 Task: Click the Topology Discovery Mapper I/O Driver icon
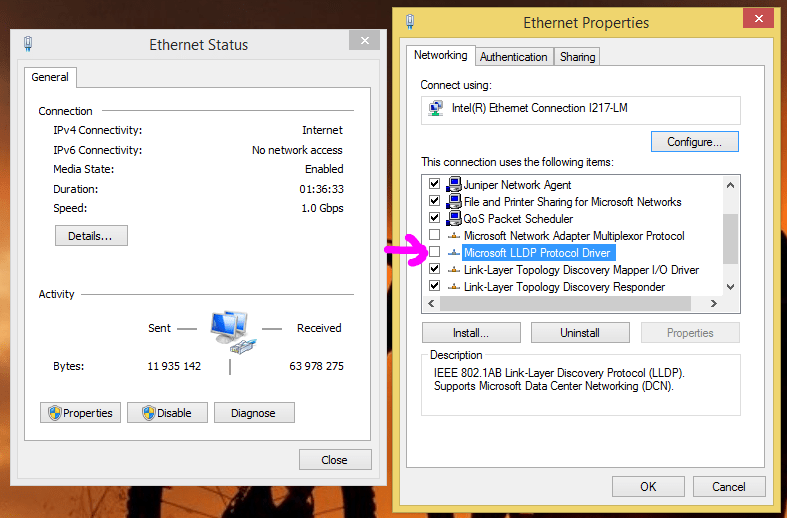click(454, 270)
